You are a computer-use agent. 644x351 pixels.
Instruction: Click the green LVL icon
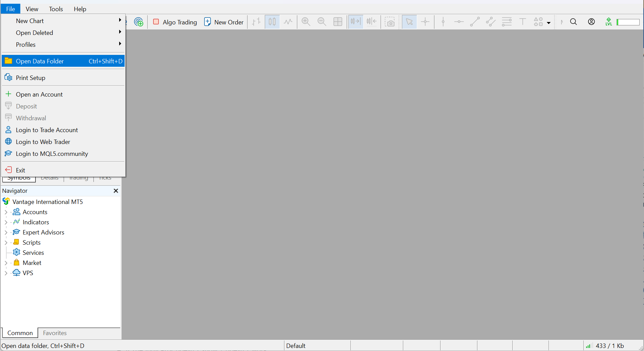pyautogui.click(x=609, y=22)
